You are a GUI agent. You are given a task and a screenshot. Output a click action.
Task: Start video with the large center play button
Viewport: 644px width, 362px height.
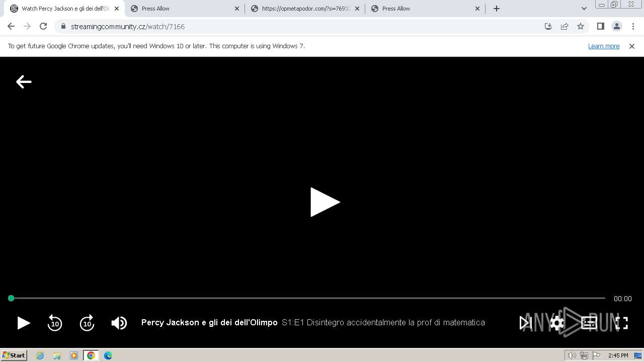pyautogui.click(x=325, y=202)
